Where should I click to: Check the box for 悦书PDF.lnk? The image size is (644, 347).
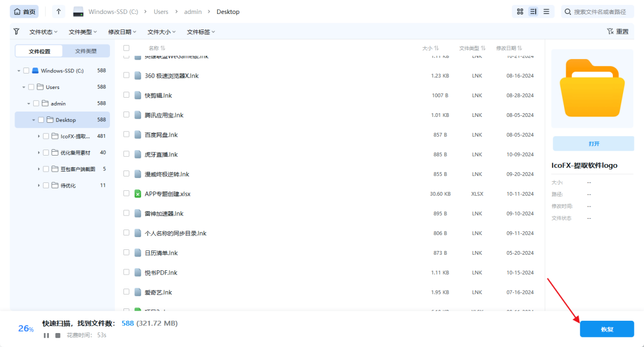127,272
